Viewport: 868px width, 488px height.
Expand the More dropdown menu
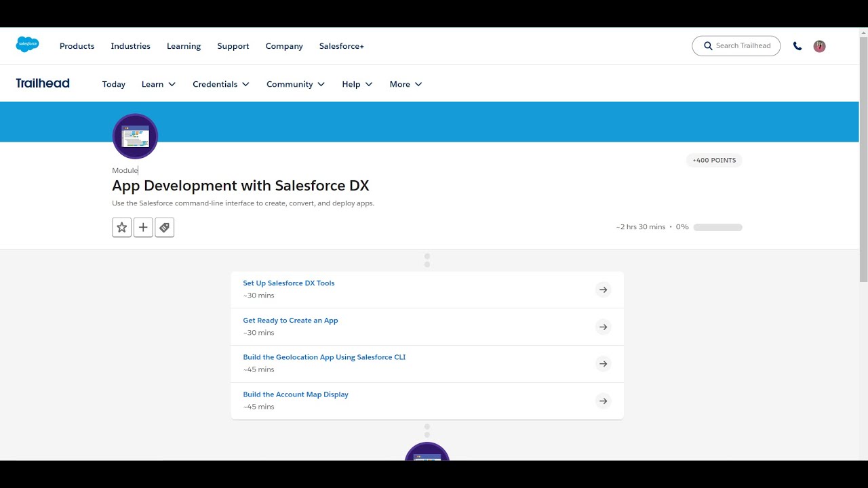pos(406,84)
